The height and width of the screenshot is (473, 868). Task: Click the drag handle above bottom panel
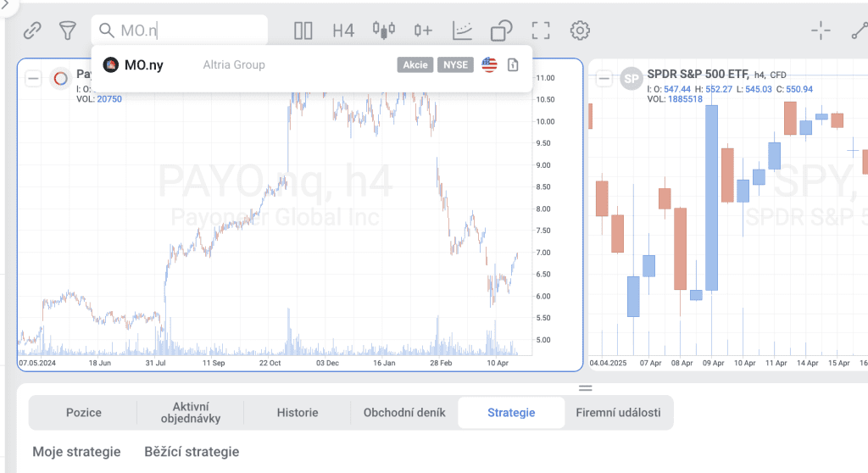(x=586, y=387)
